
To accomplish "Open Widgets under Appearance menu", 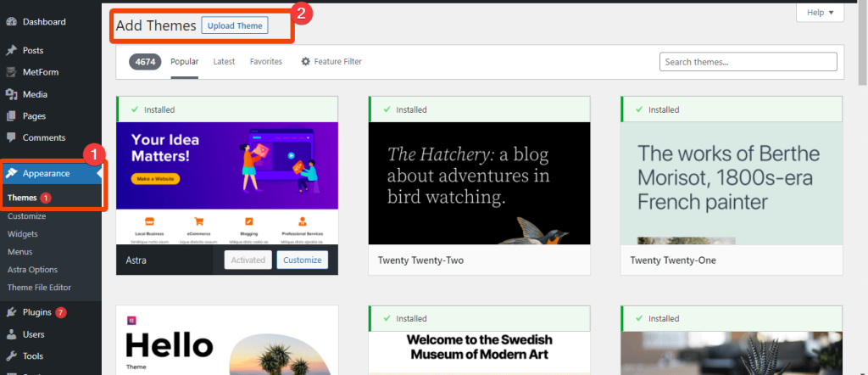I will pyautogui.click(x=23, y=234).
